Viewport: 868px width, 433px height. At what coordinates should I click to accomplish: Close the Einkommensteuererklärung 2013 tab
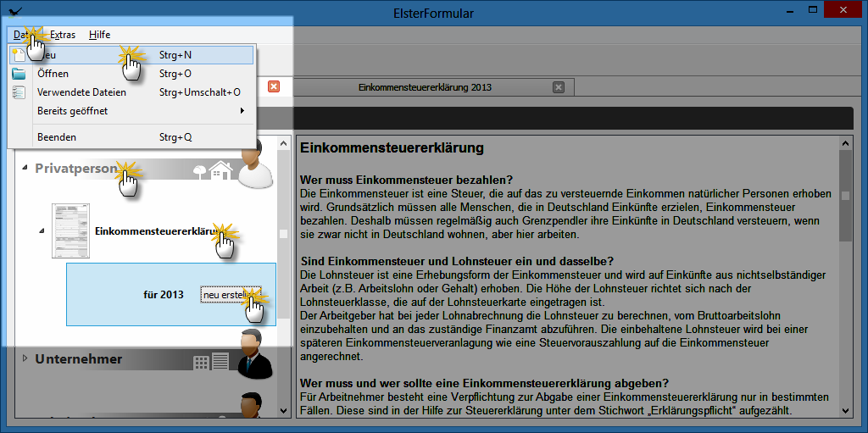[x=559, y=87]
